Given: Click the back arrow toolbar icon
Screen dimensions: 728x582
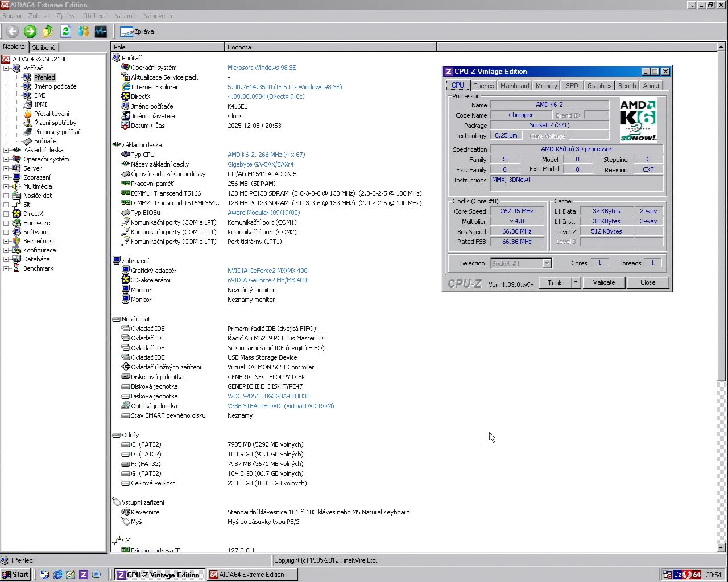Looking at the screenshot, I should coord(13,31).
